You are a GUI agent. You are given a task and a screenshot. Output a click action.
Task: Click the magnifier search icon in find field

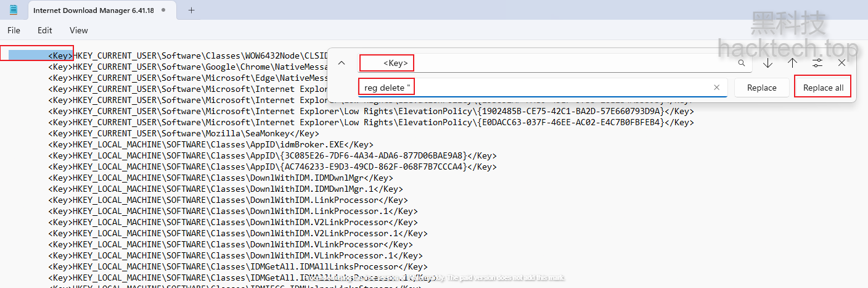742,63
